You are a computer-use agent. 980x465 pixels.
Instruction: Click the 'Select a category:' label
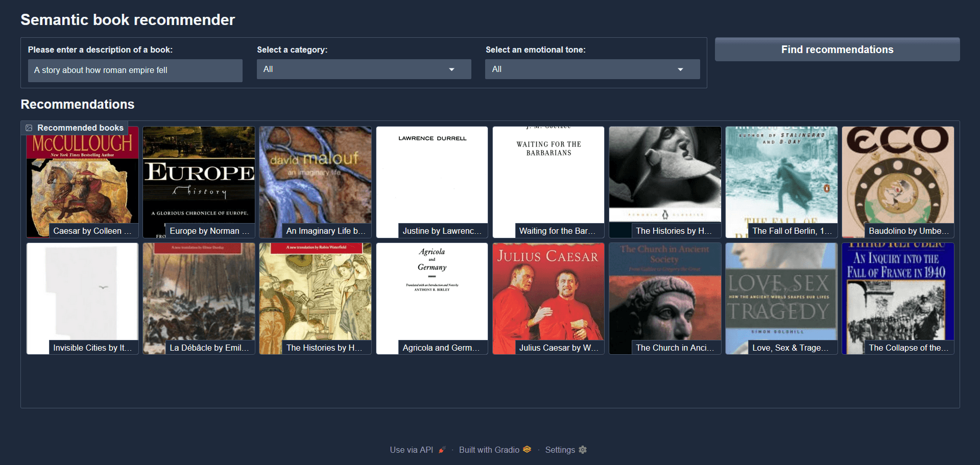coord(292,50)
